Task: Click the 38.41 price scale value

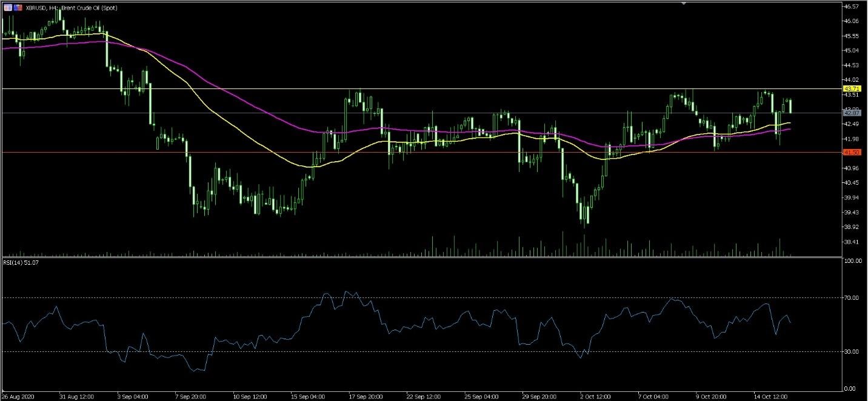Action: (852, 242)
